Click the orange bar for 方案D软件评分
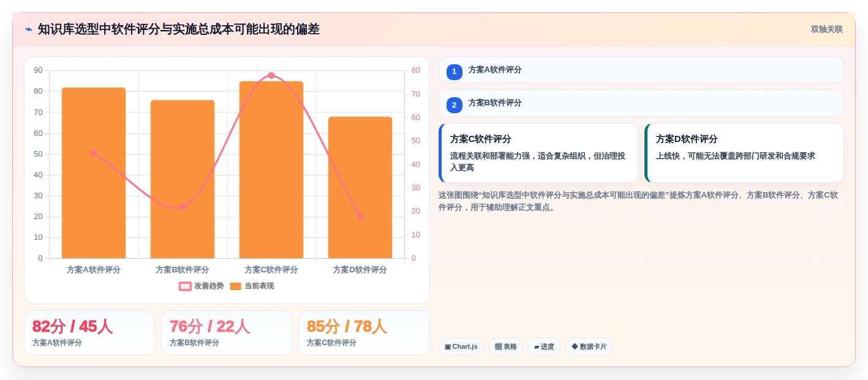The width and height of the screenshot is (868, 380). [x=360, y=187]
